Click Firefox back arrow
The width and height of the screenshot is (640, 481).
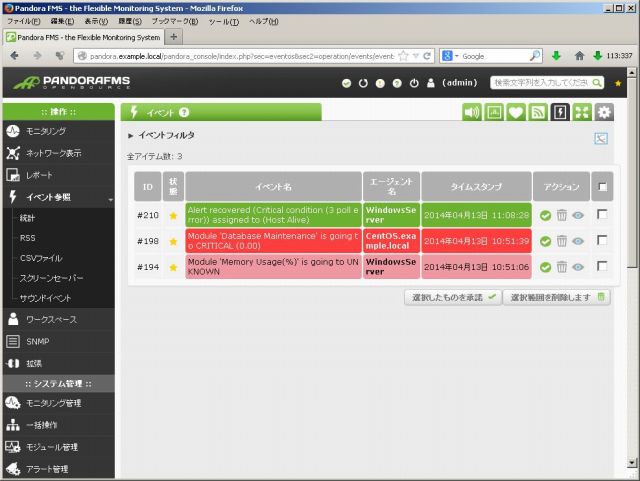click(14, 56)
